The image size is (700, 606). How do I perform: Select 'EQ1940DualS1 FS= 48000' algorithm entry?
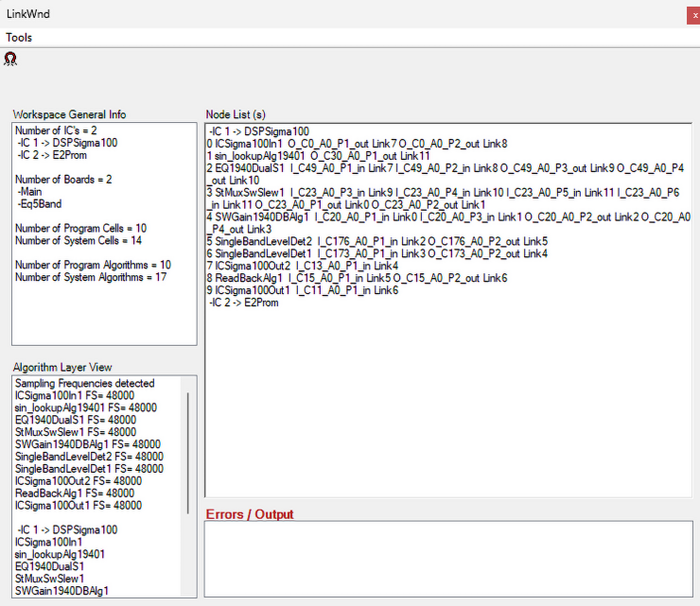[76, 420]
